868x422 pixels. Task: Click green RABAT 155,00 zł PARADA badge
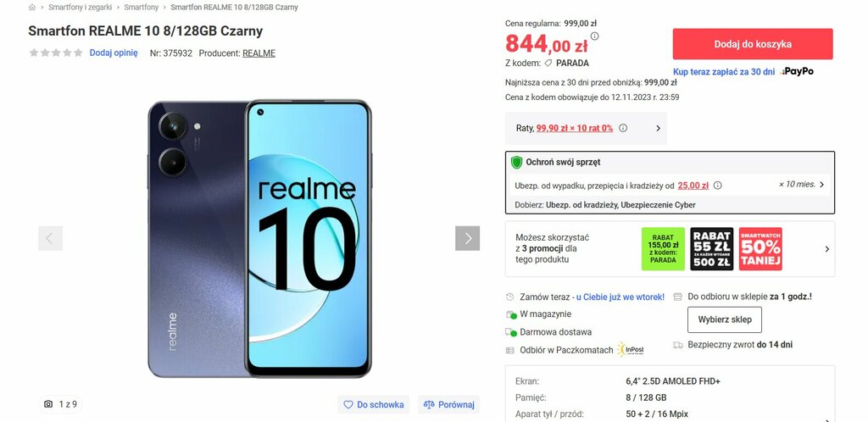click(x=663, y=249)
